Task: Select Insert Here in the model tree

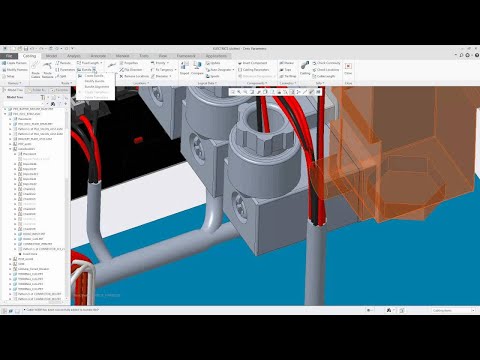Action: [28, 254]
